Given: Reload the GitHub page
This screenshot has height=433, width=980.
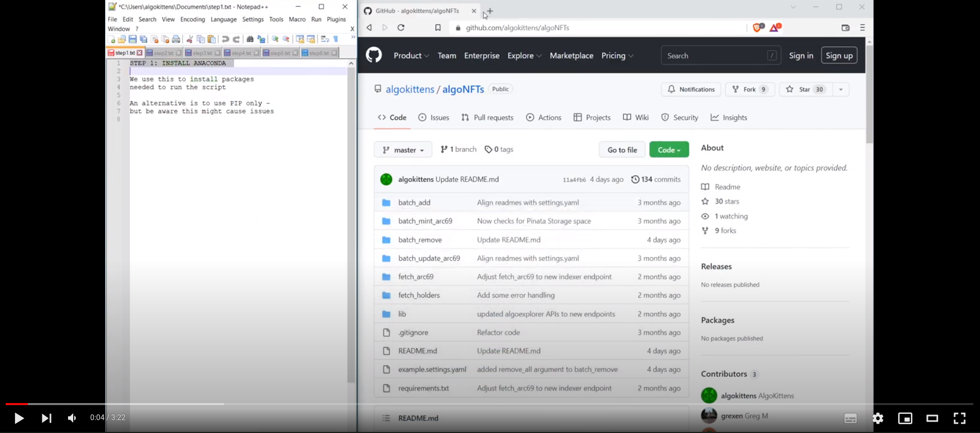Looking at the screenshot, I should point(401,28).
